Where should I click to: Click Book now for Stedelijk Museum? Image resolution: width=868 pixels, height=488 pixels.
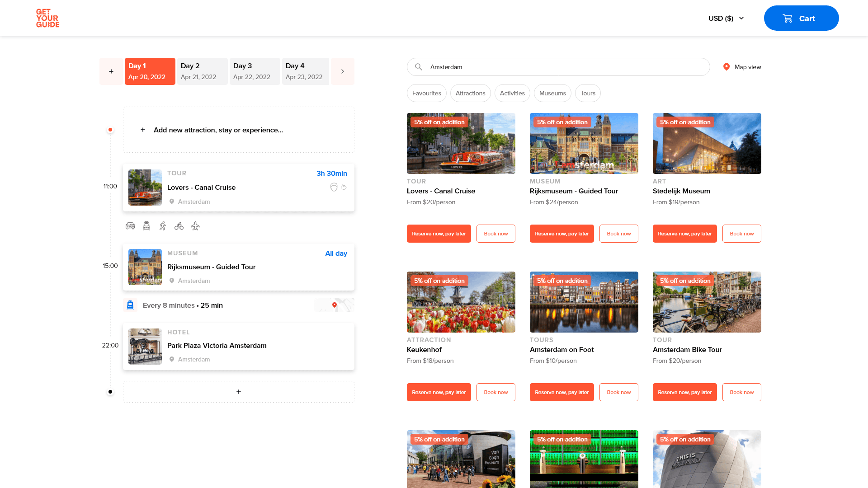coord(741,234)
